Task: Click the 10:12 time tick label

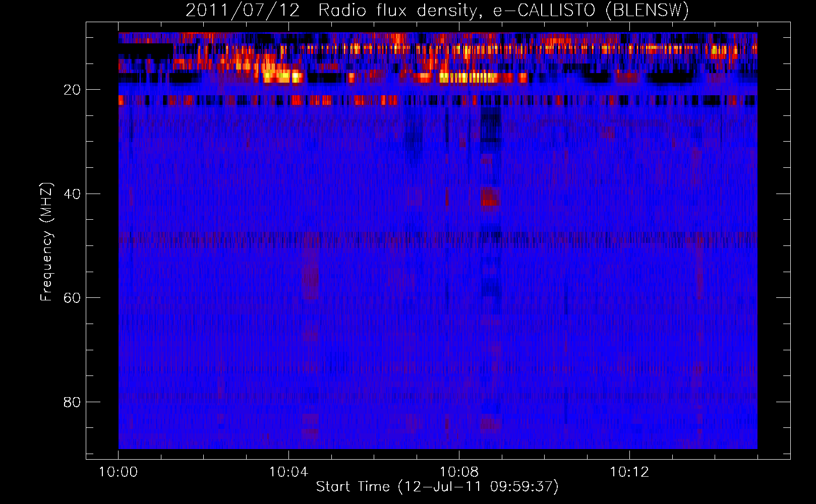Action: click(x=629, y=472)
